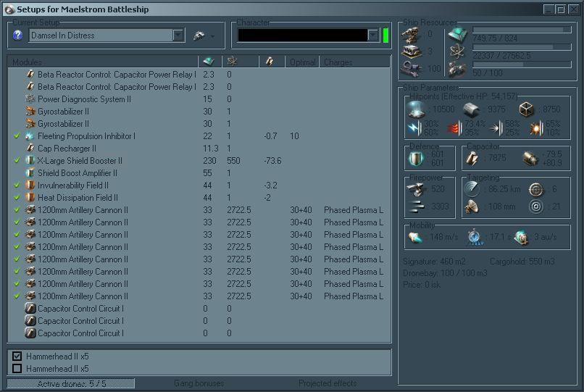Open the Damsel In Distress setup dropdown
Viewport: 584px width, 392px height.
(x=178, y=36)
